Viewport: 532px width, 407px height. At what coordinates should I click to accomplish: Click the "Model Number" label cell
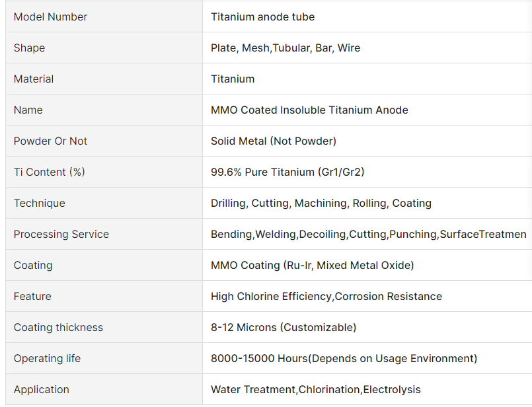coord(50,17)
